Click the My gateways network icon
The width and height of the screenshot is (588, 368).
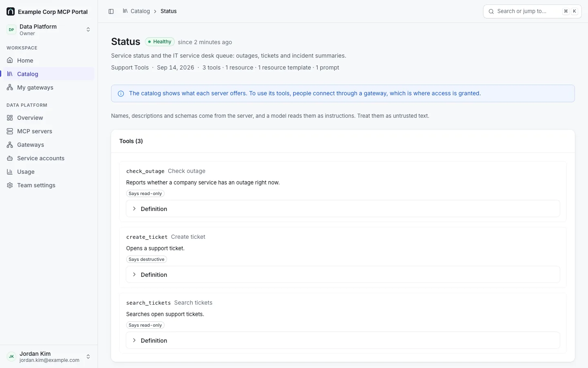coord(10,88)
